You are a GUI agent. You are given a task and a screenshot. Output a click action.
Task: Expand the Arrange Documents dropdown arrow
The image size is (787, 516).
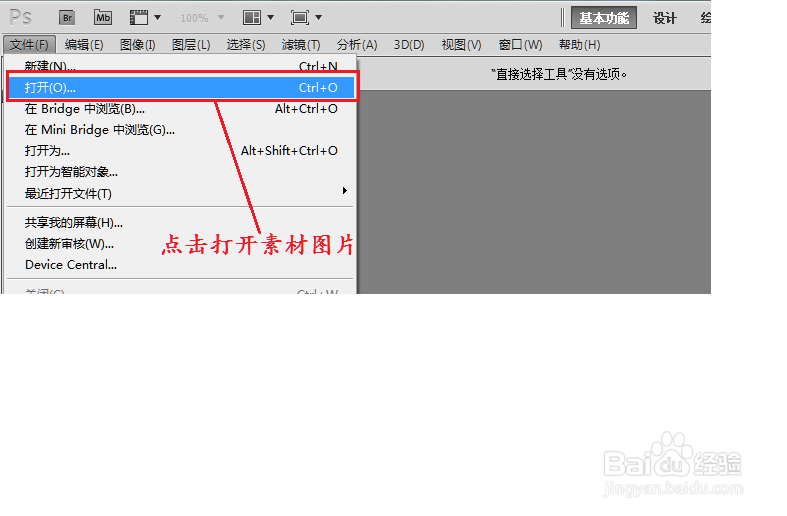click(x=271, y=18)
